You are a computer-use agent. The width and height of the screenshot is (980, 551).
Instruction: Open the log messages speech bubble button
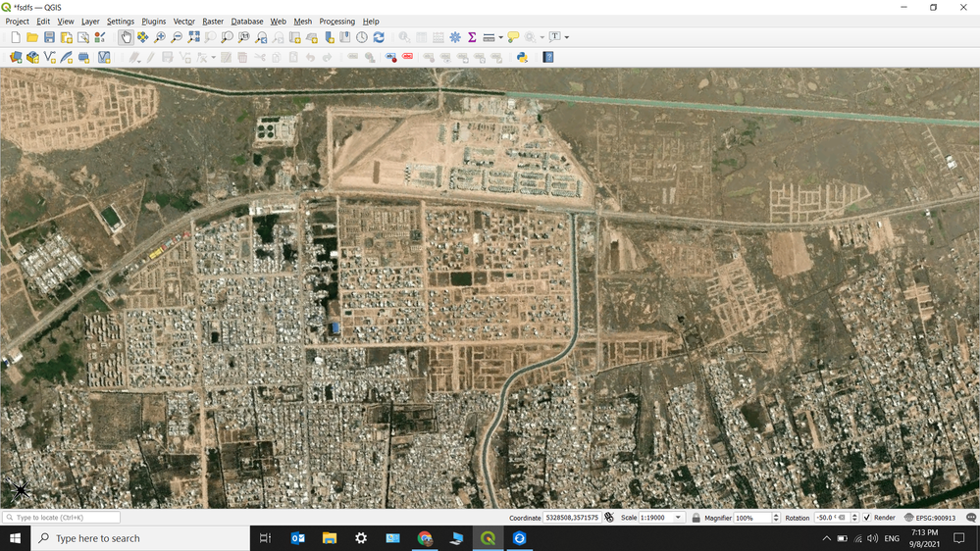click(971, 518)
